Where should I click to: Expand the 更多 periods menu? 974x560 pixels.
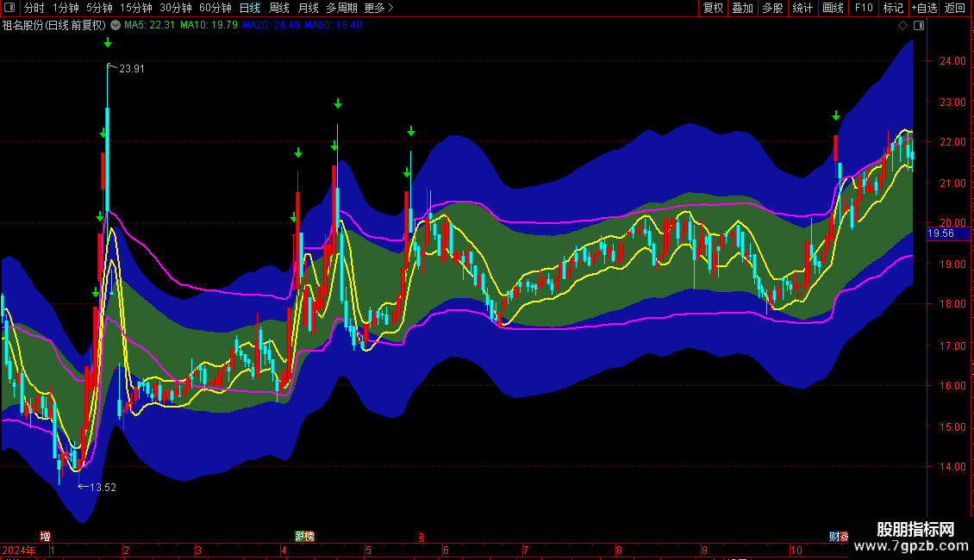(378, 8)
